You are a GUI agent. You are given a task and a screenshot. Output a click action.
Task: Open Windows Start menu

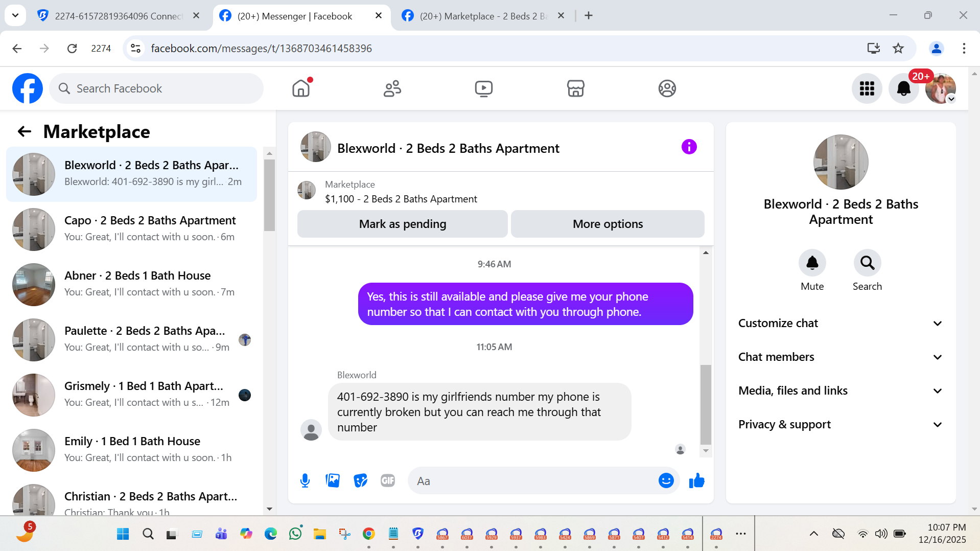(x=123, y=534)
